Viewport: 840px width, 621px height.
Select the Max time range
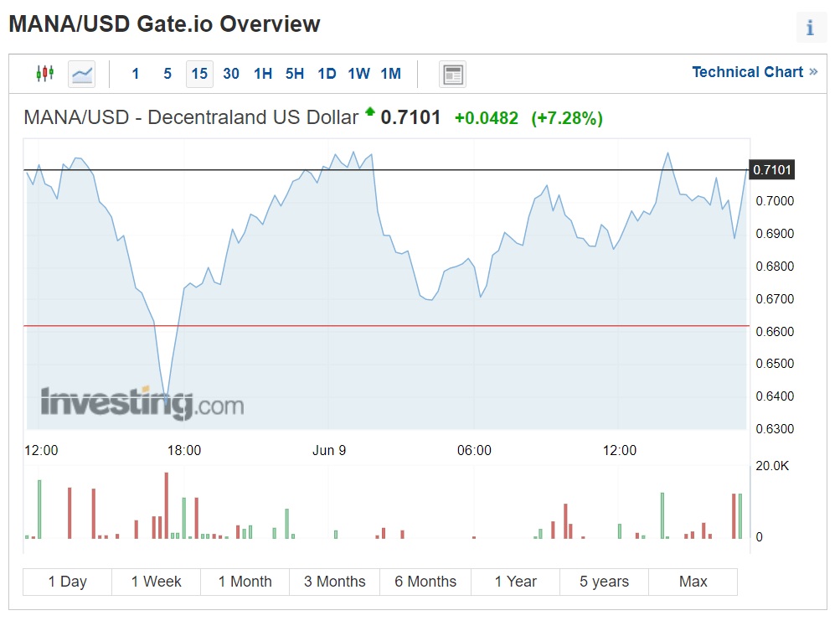tap(693, 582)
